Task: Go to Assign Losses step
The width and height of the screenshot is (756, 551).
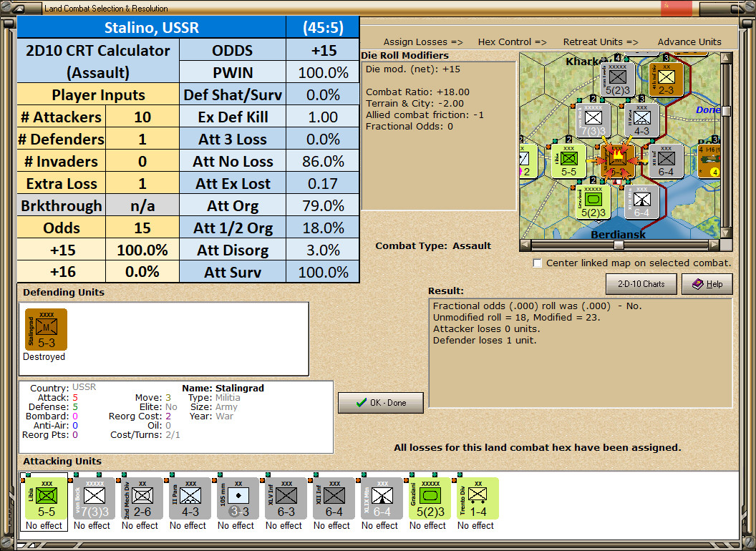Action: click(423, 42)
